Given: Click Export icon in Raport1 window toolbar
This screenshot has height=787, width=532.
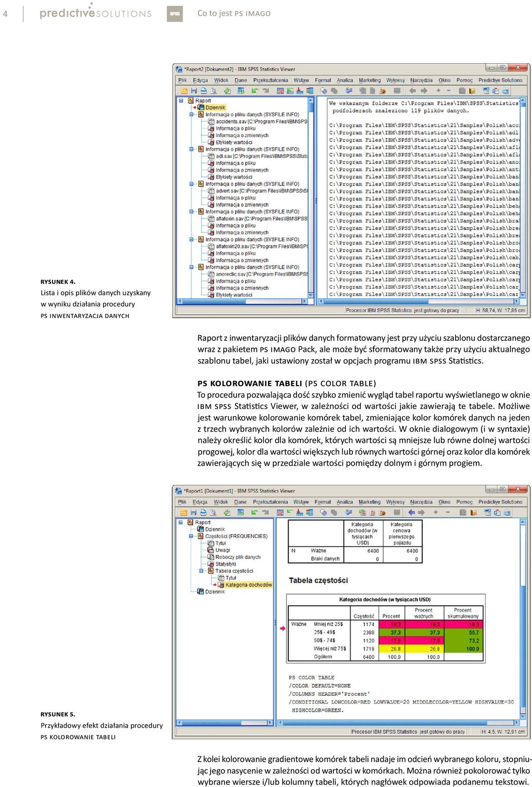Looking at the screenshot, I should (227, 512).
